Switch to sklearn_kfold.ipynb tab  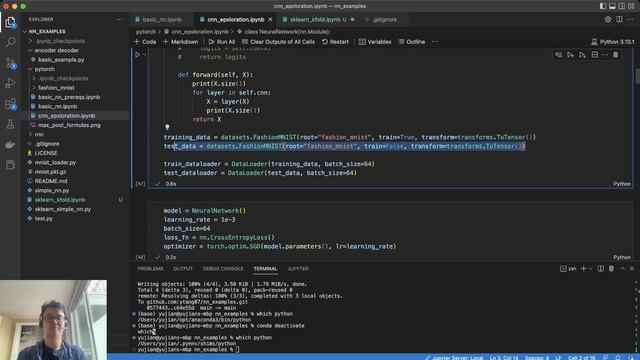pos(318,19)
